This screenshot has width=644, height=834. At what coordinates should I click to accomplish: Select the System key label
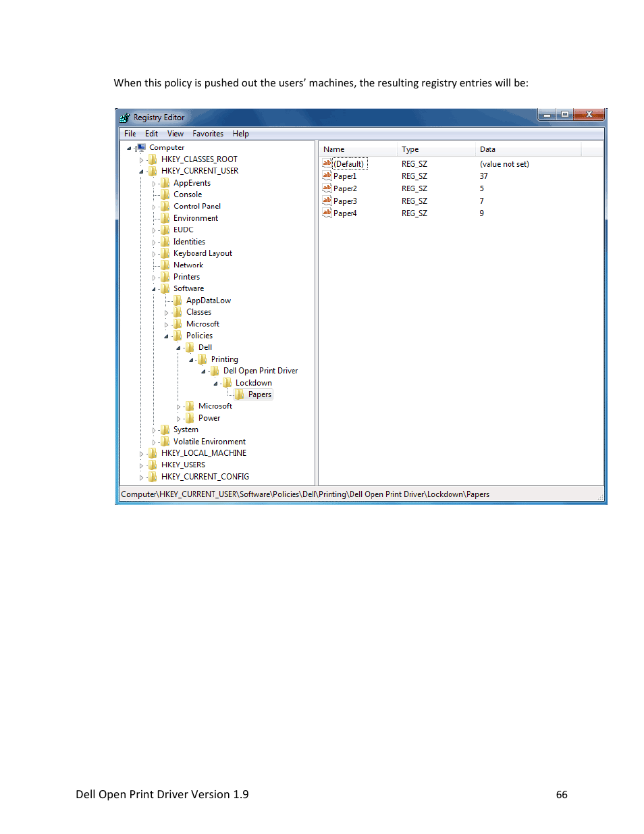point(186,429)
